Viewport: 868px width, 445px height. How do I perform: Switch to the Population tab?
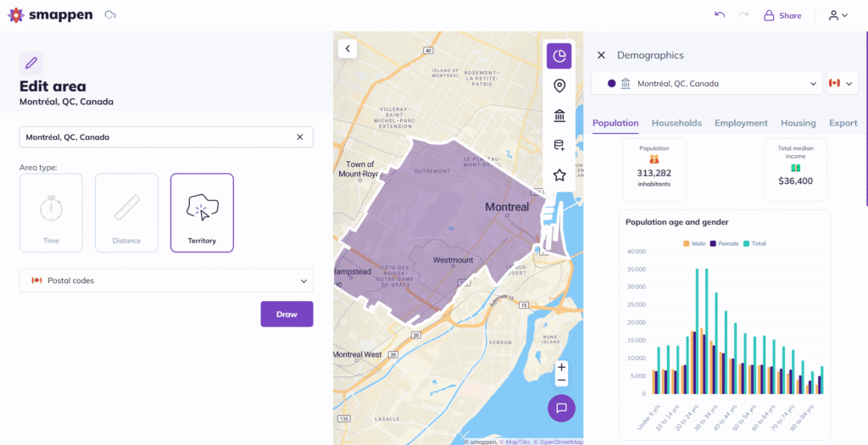tap(615, 124)
